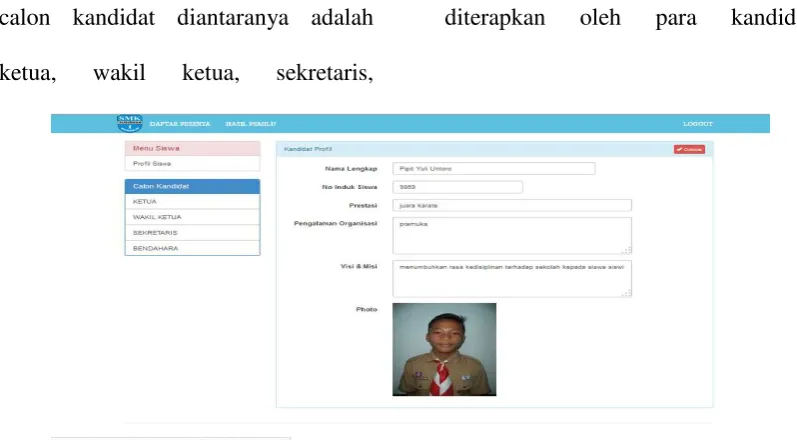Select WAKIL KETUA under Calon Kandidat
Viewport: 797px width, 440px height.
coord(193,217)
